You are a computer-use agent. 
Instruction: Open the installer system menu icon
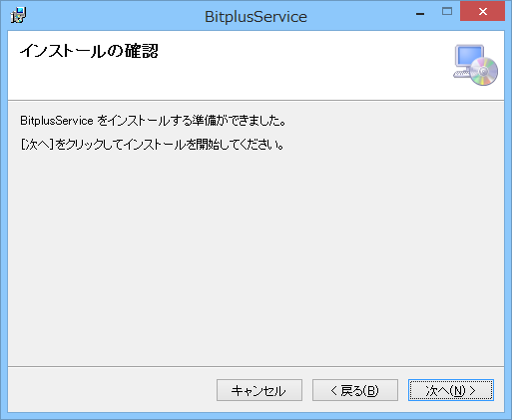coord(18,15)
